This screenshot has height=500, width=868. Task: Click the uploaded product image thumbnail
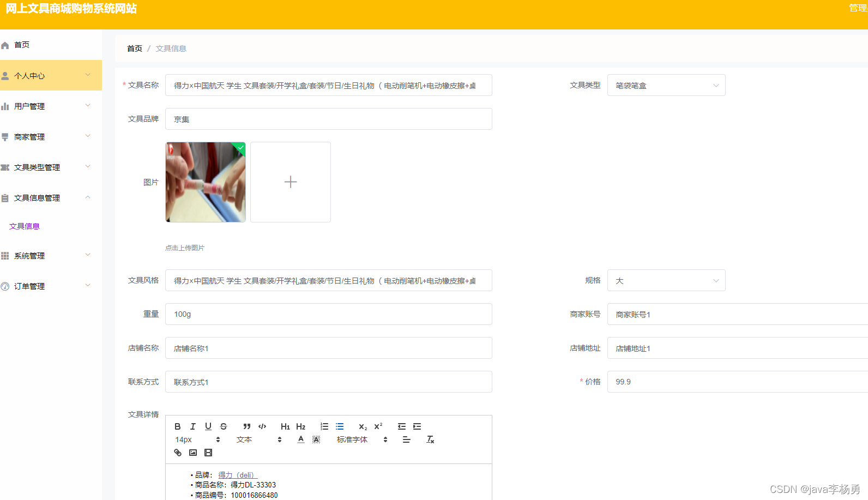pos(206,182)
